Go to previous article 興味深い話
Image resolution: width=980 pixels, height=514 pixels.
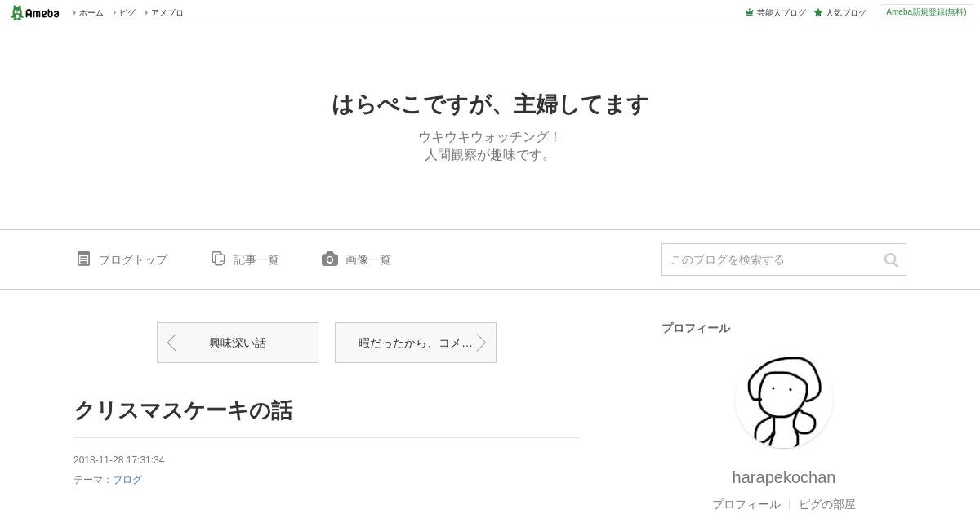tap(238, 343)
